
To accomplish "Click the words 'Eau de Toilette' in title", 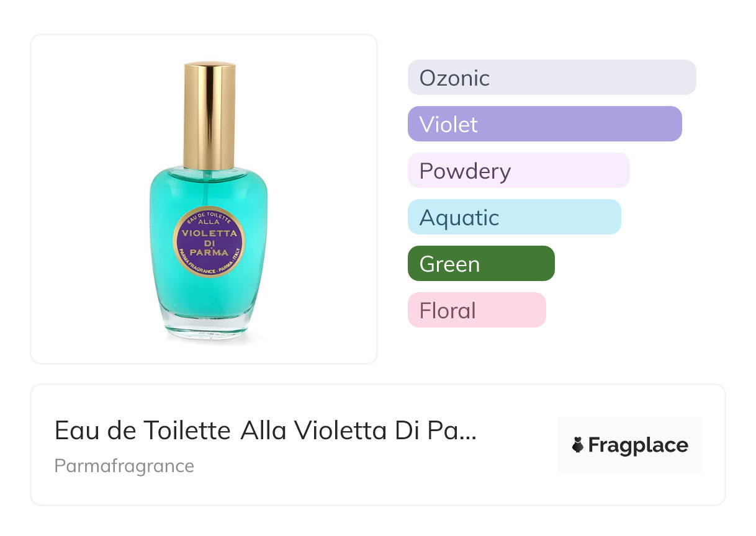I will tap(143, 430).
